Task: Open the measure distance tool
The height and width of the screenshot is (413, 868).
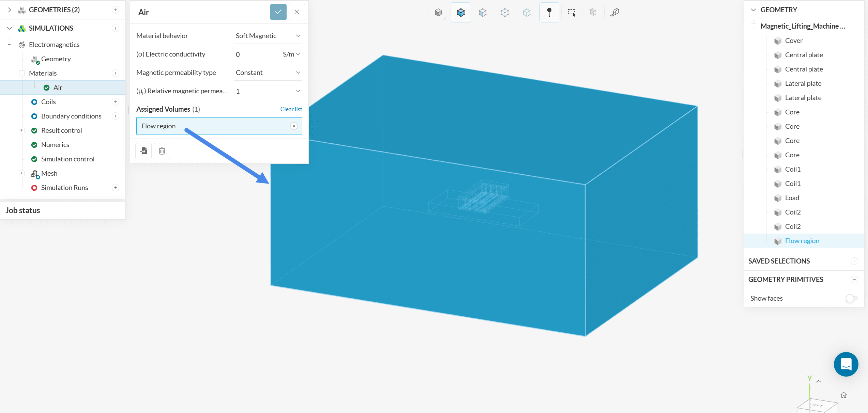Action: pyautogui.click(x=614, y=13)
